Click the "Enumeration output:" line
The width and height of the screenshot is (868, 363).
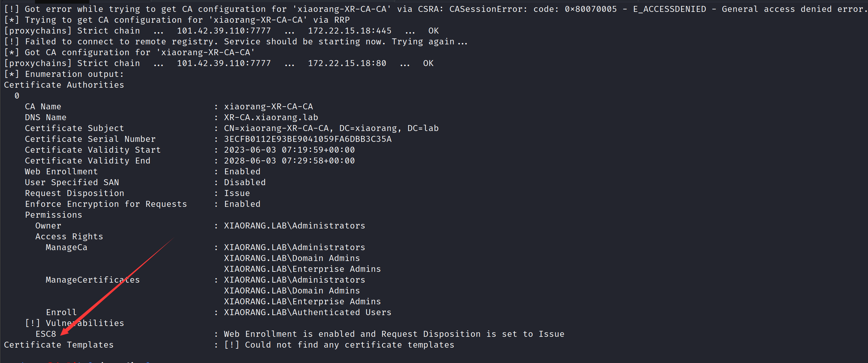coord(74,74)
